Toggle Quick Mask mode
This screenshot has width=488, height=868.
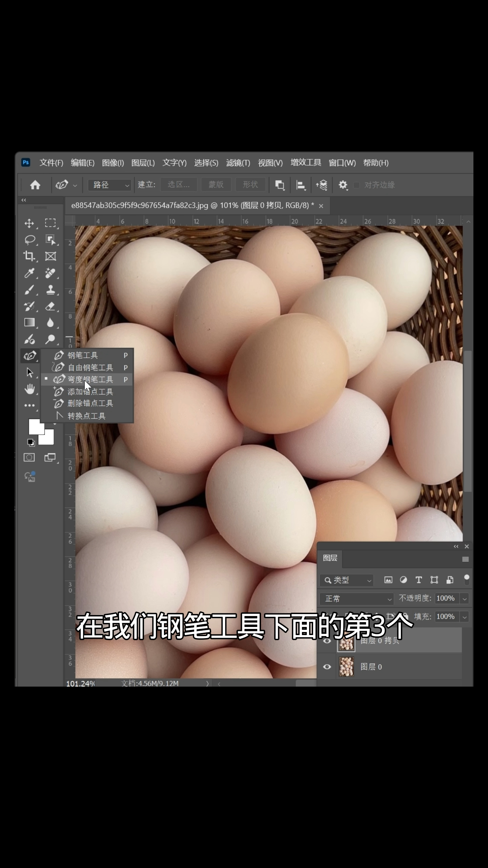[29, 458]
